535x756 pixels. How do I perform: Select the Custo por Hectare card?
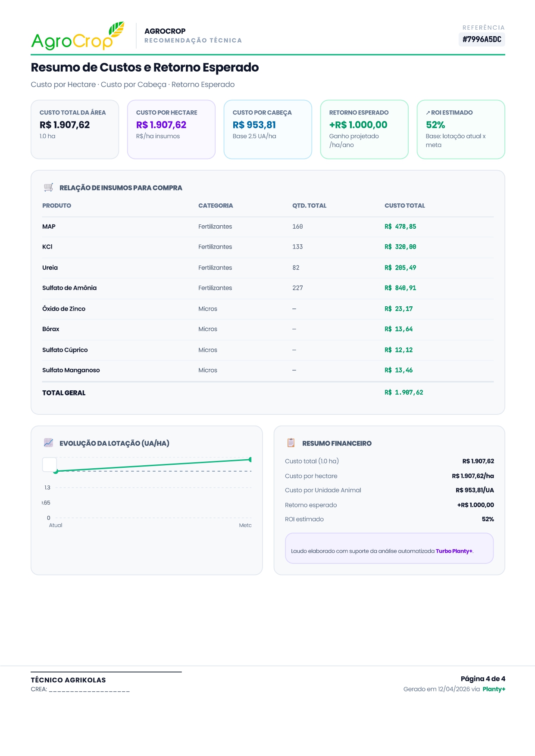[x=171, y=129]
